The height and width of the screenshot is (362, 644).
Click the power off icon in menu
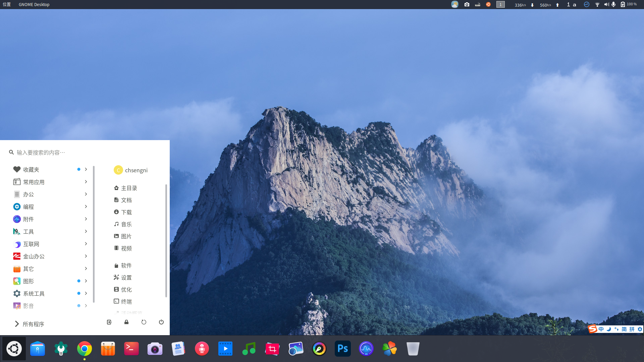coord(161,322)
